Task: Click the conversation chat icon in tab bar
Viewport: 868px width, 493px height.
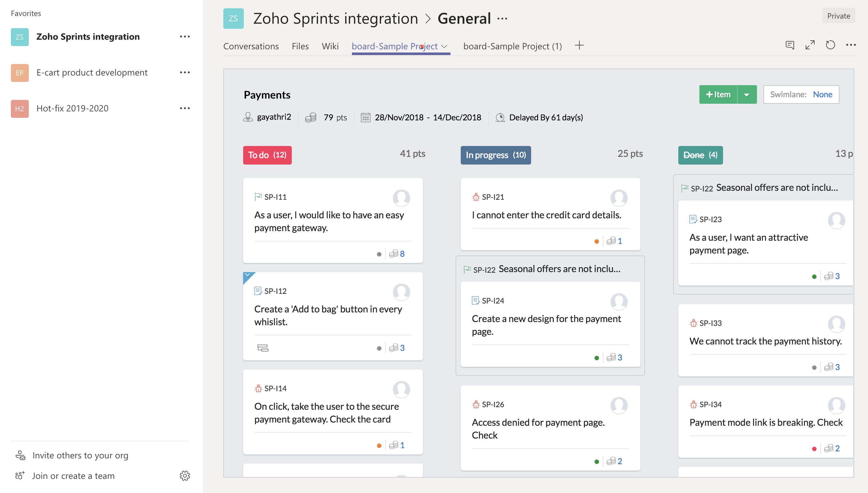Action: 790,45
